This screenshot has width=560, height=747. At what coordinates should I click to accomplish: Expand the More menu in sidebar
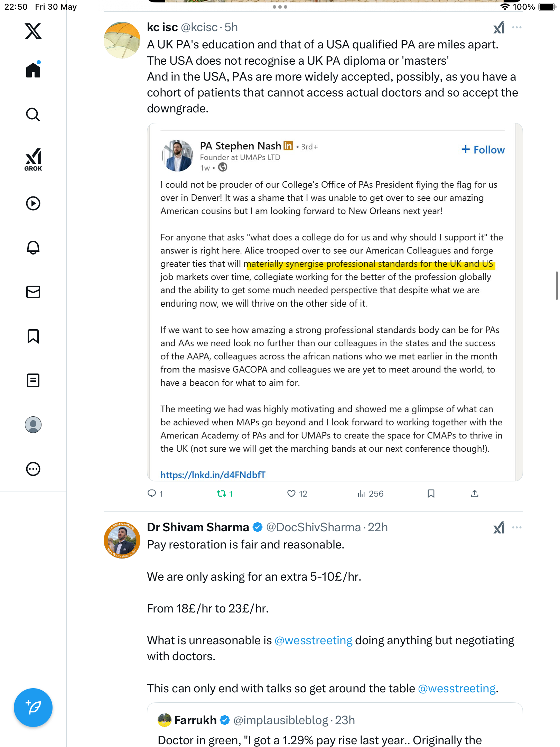pos(33,469)
